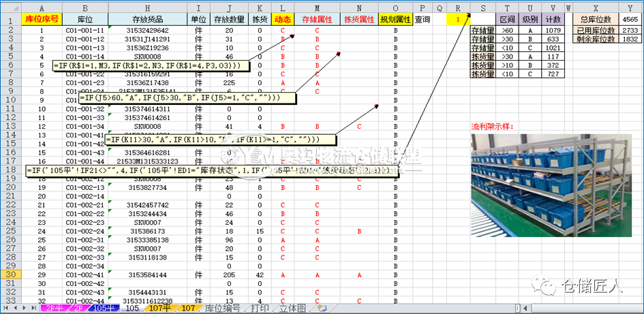Viewport: 644px width, 314px height.
Task: Click goods cell 31532429642
Action: coord(149,30)
